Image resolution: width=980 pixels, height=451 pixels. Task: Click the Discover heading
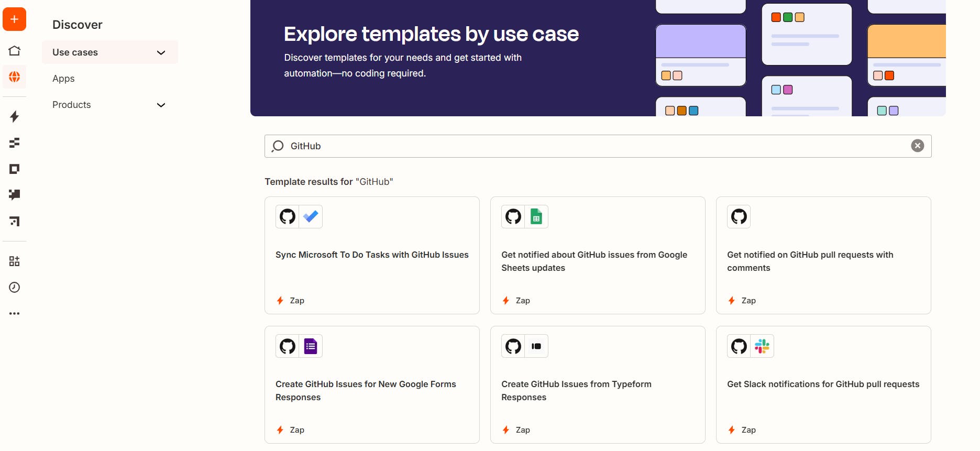tap(77, 25)
